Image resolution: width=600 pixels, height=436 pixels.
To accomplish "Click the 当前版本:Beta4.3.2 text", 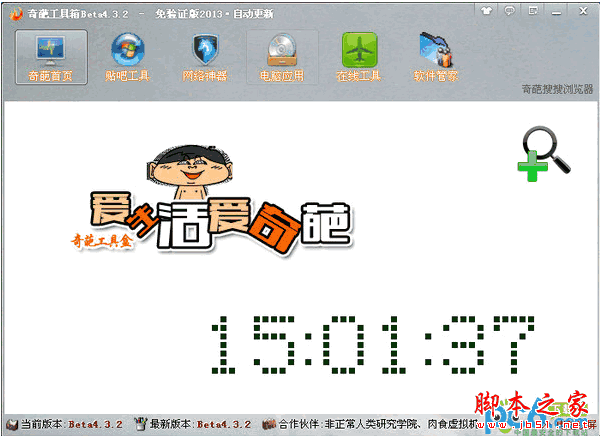I will (72, 424).
